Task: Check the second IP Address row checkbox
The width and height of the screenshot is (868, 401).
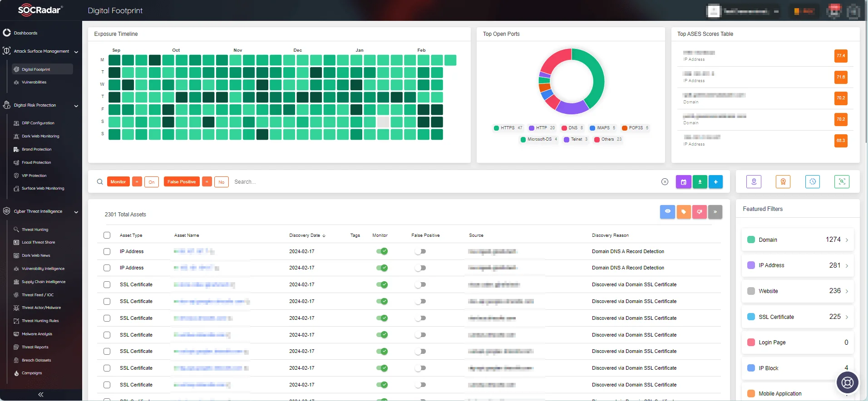Action: click(x=107, y=268)
